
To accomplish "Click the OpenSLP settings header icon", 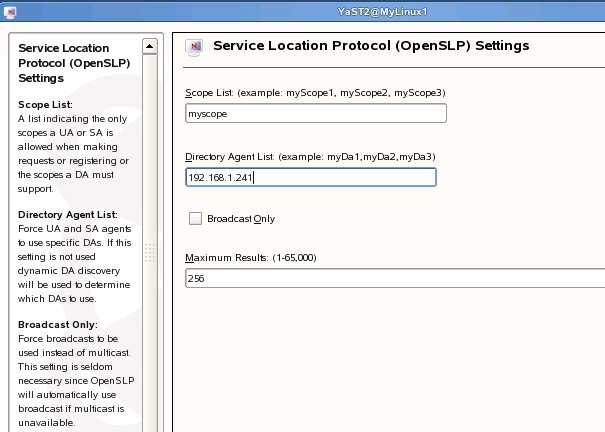I will pos(194,47).
